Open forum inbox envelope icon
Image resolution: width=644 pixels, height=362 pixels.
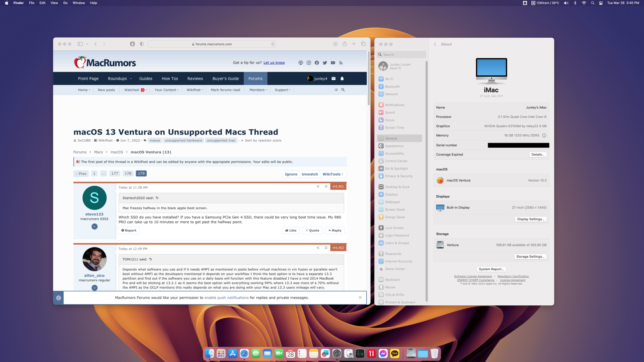(334, 79)
